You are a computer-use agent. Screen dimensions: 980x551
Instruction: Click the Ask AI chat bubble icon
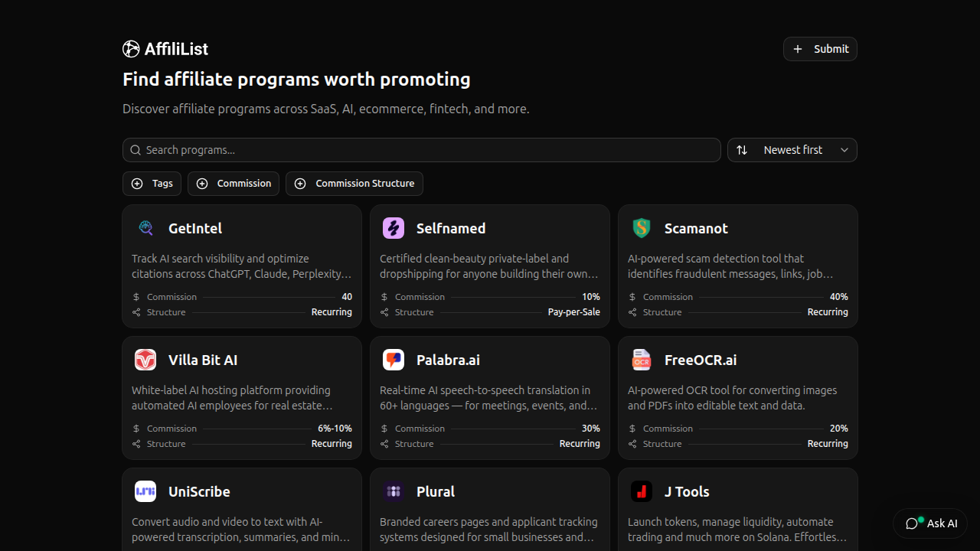point(912,523)
